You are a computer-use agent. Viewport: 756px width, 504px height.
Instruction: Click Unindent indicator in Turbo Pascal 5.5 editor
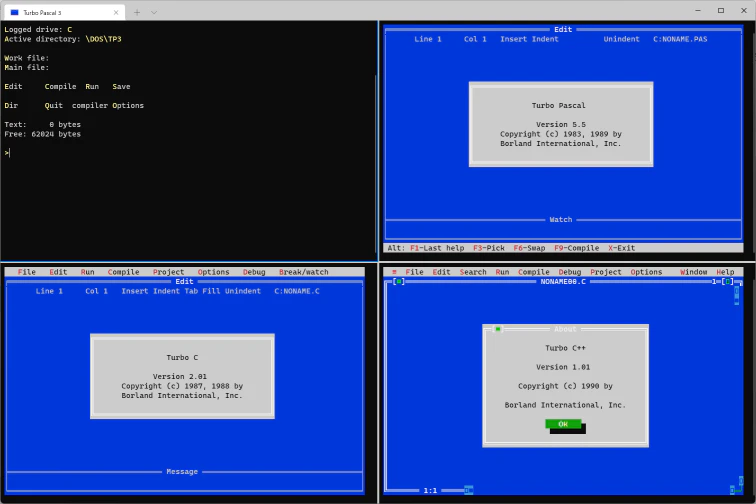tap(621, 39)
